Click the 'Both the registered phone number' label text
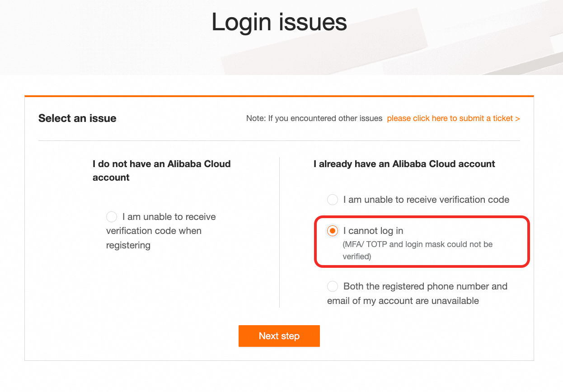Image resolution: width=563 pixels, height=392 pixels. coord(425,286)
